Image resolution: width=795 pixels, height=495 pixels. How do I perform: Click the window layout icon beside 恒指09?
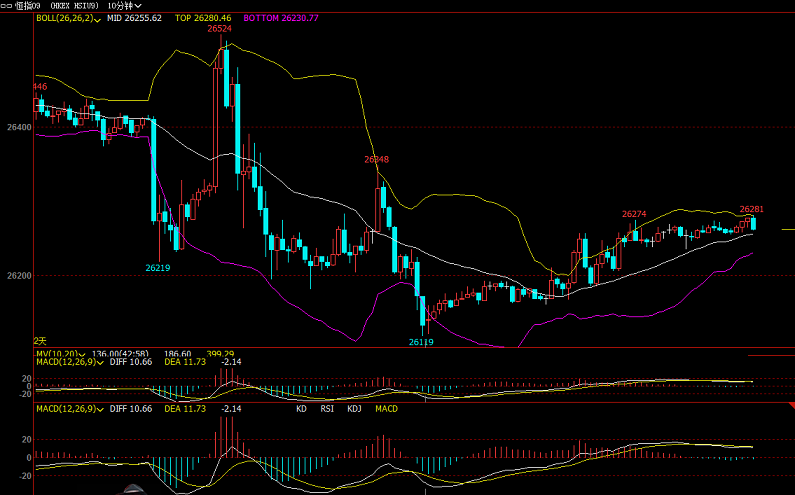click(x=6, y=5)
